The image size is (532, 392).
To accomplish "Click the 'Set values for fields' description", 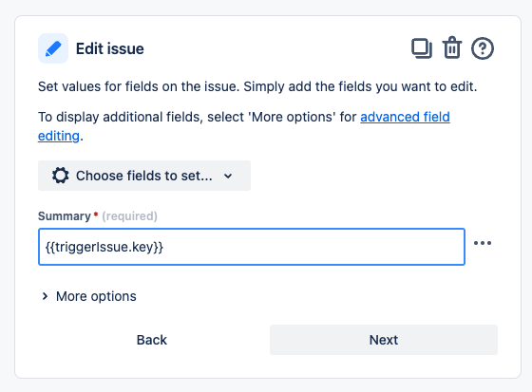I will point(257,86).
